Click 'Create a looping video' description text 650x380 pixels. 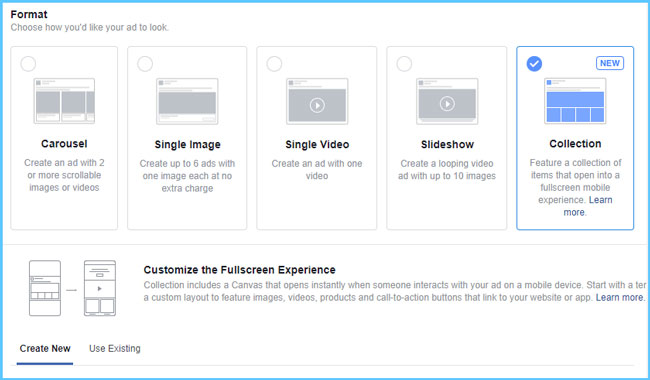[447, 169]
